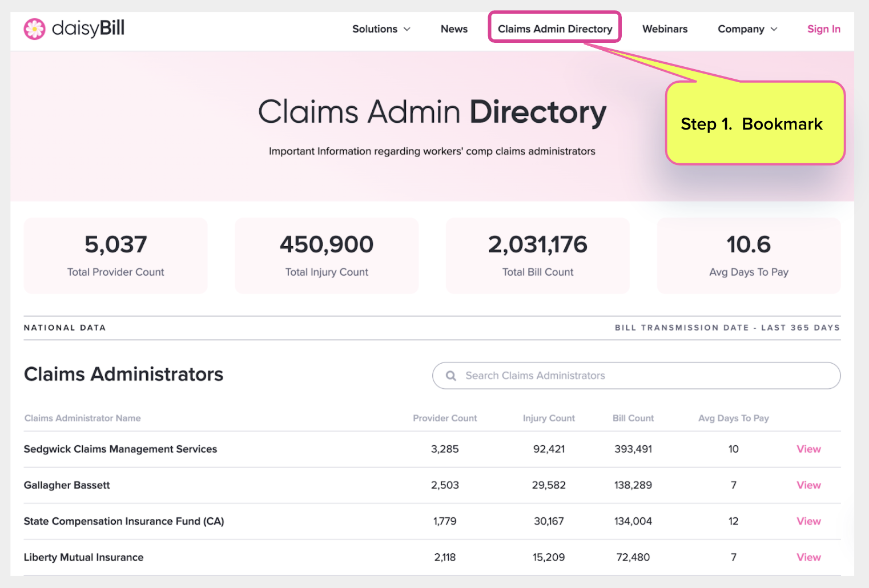The width and height of the screenshot is (869, 588).
Task: Click Liberty Mutual's provider count 2,118
Action: click(x=445, y=557)
